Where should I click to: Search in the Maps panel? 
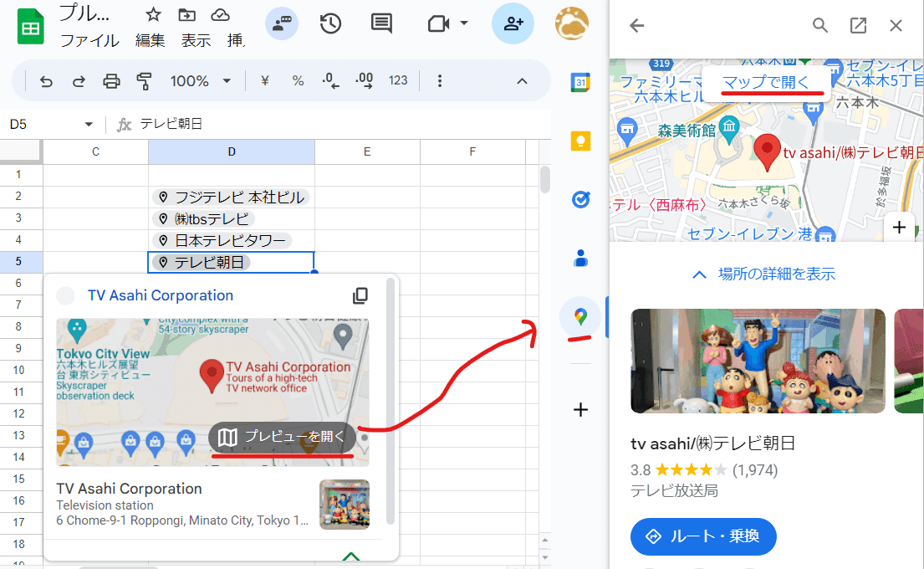click(819, 25)
